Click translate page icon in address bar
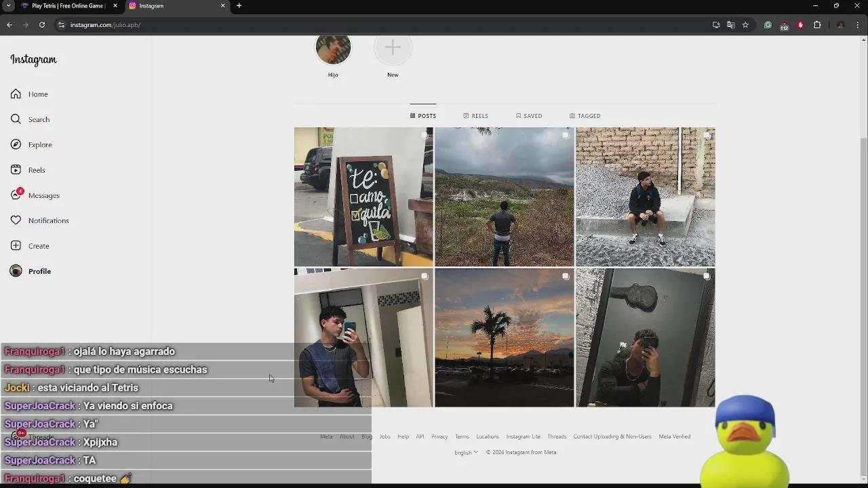This screenshot has width=868, height=488. click(730, 25)
